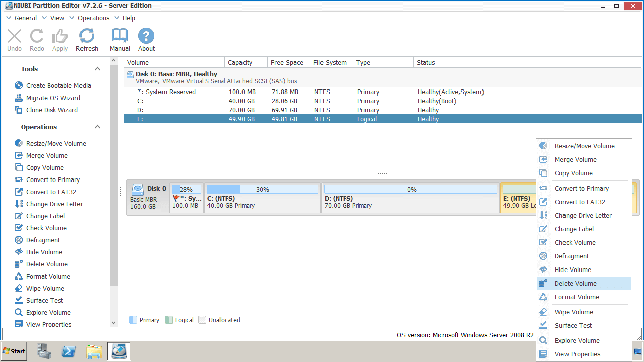Click the Primary legend color swatch
This screenshot has width=644, height=362.
(133, 320)
